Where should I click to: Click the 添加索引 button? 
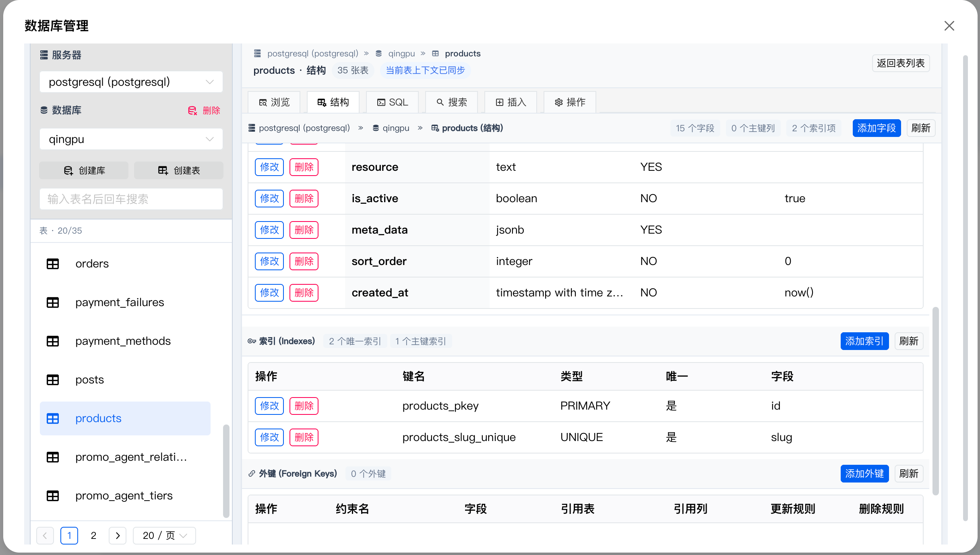pyautogui.click(x=864, y=341)
